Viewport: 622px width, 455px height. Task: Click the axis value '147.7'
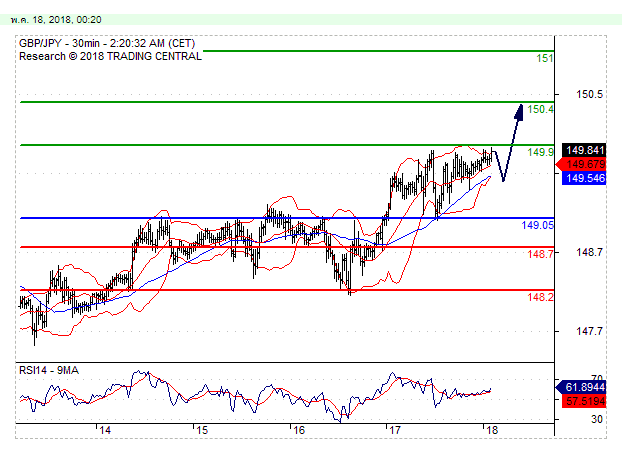589,331
